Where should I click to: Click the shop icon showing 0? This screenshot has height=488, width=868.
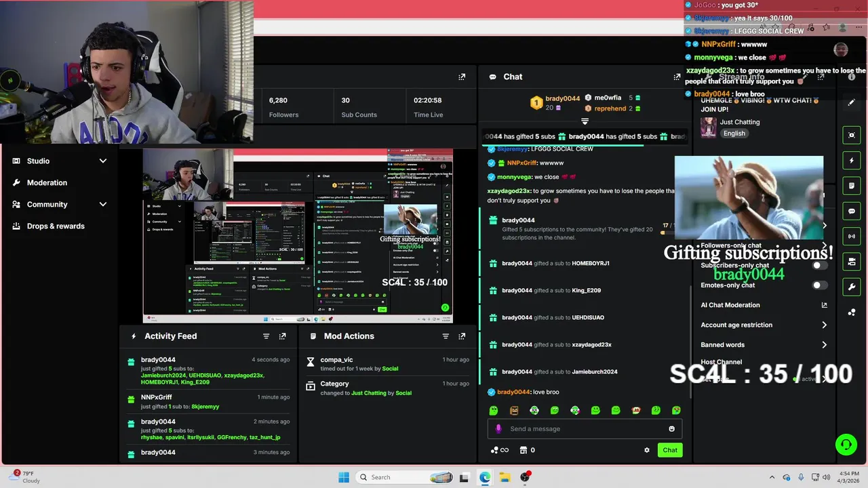click(527, 450)
